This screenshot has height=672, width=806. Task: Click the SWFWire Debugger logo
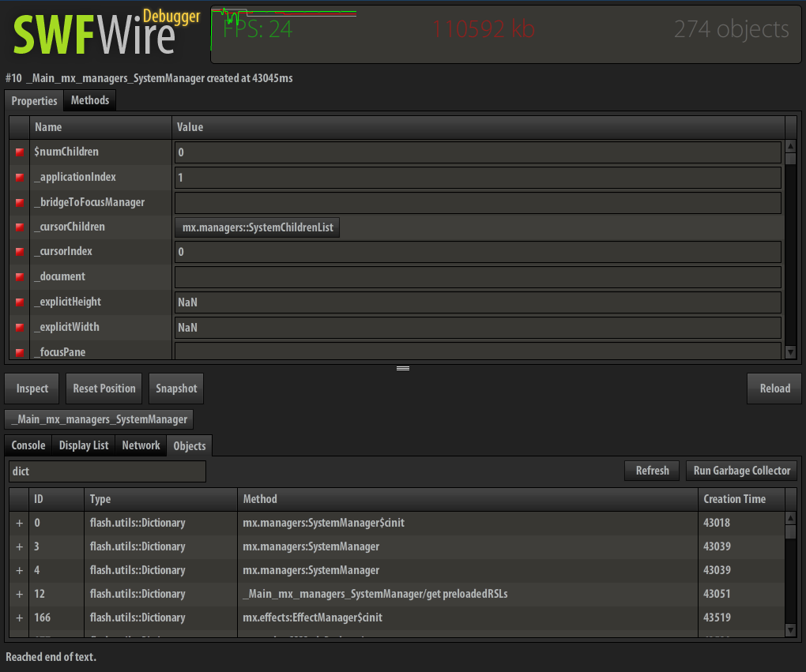coord(106,32)
